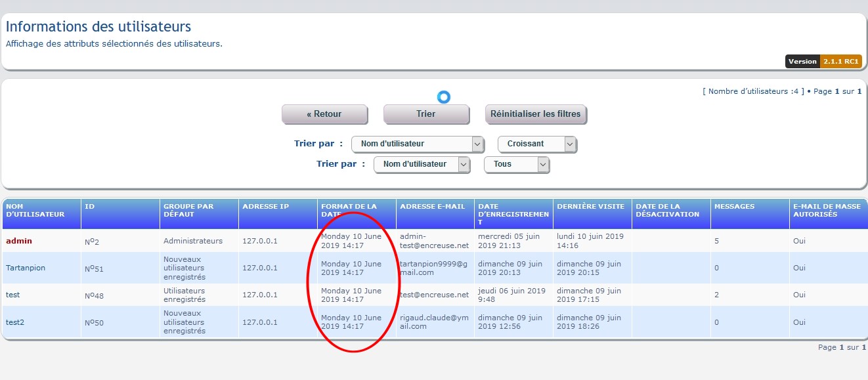
Task: Click the Groupe par défaut column header
Action: [188, 210]
